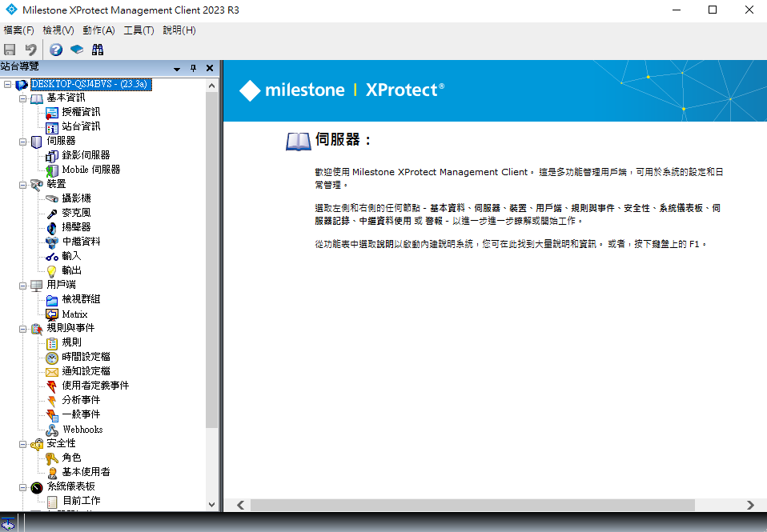Click the 站台資訊 icon
The image size is (767, 532).
tap(52, 128)
